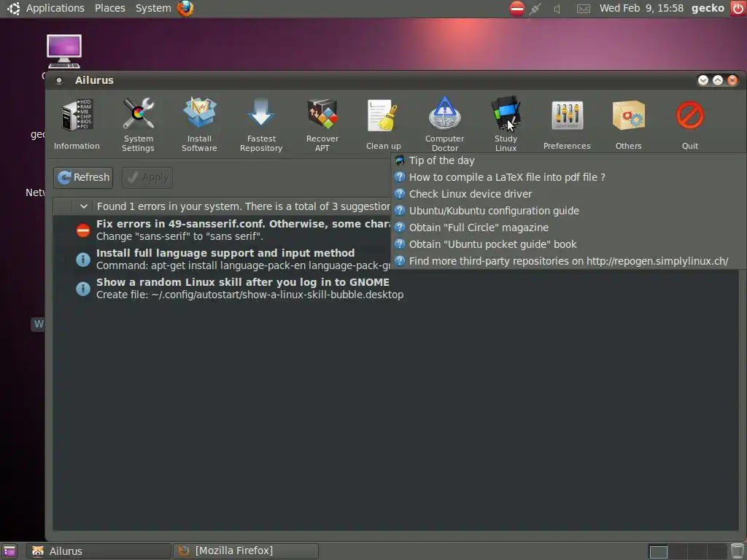Select Check Linux device driver
Screen dimensions: 747x560
point(568,194)
